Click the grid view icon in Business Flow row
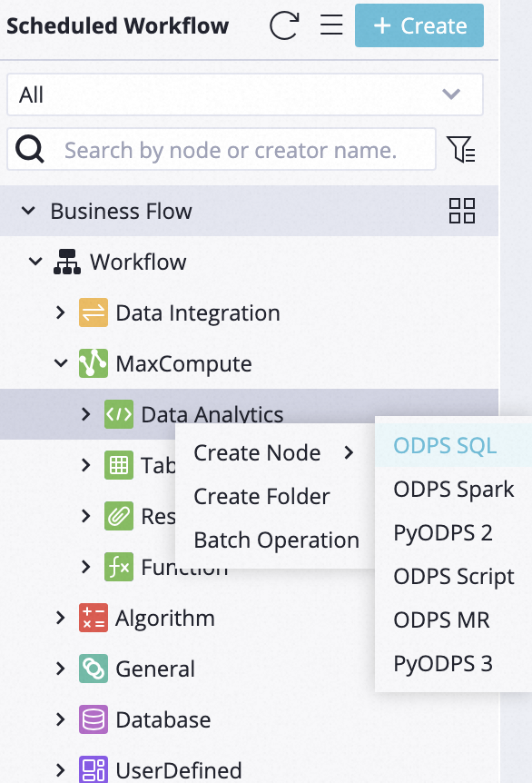 (461, 211)
